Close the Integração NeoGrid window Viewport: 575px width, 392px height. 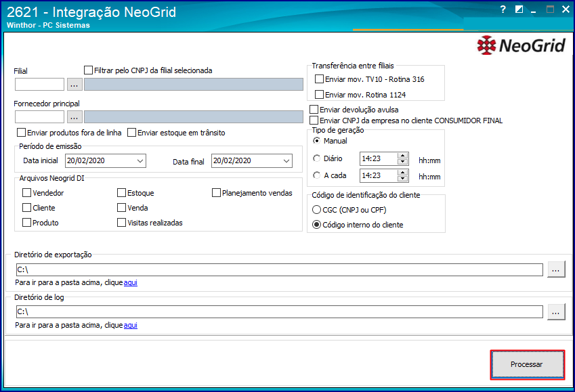(566, 9)
